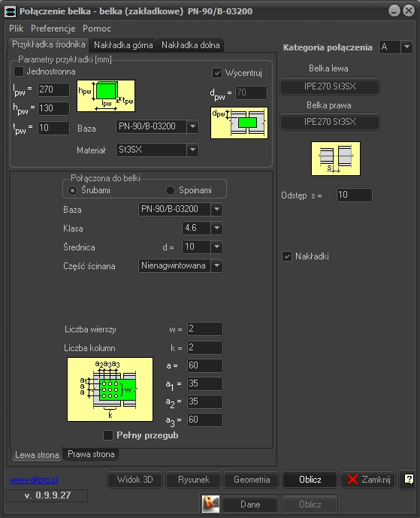This screenshot has width=420, height=518.
Task: Switch to Nakładka górna tab
Action: coord(123,45)
